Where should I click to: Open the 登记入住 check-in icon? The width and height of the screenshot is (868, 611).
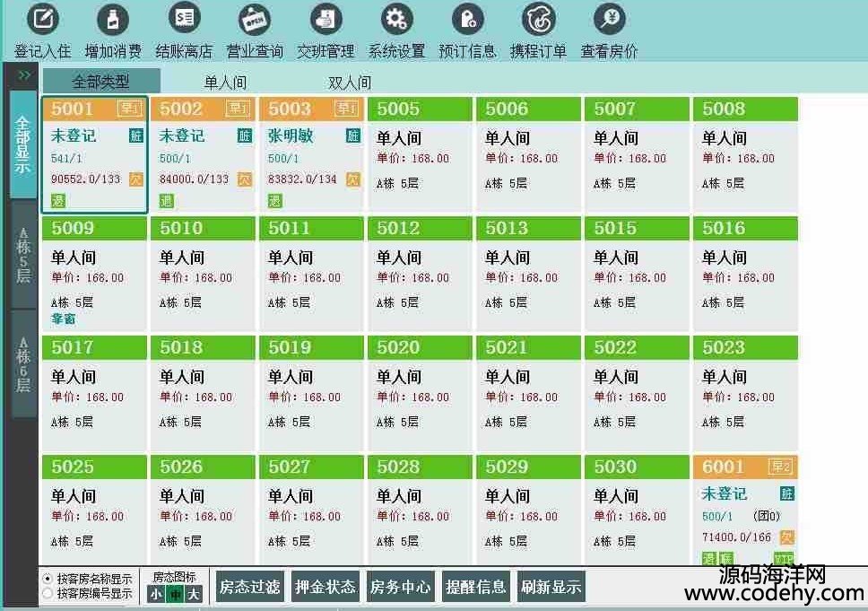tap(43, 20)
